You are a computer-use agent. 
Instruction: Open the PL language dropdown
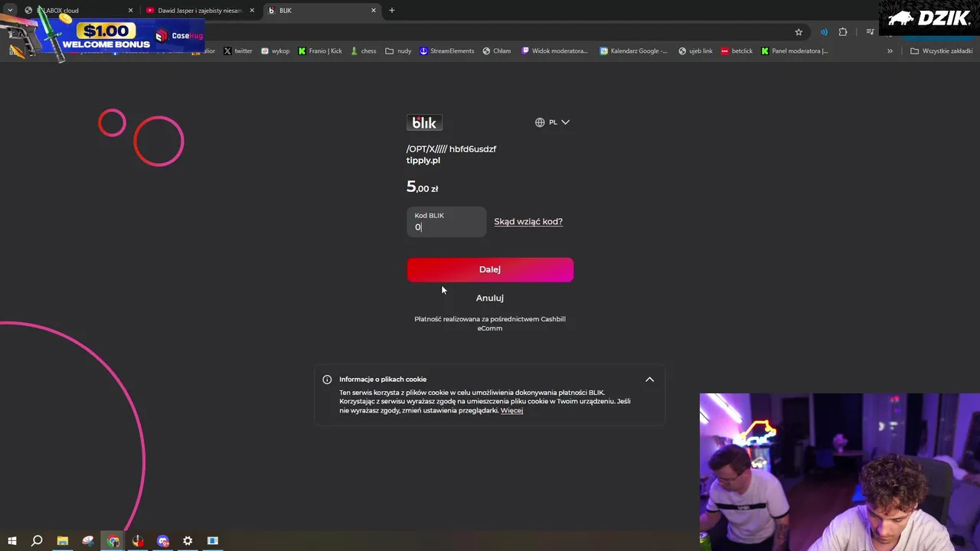pos(552,122)
